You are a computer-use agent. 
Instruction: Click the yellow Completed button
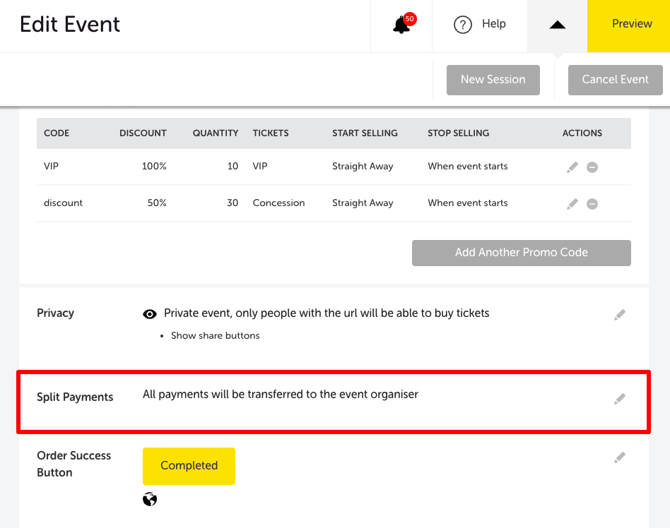tap(189, 466)
